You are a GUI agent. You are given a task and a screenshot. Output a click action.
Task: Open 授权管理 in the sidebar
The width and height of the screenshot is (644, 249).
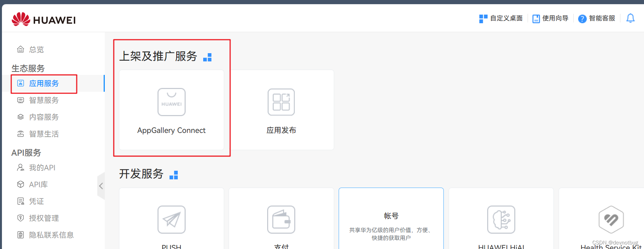(44, 218)
